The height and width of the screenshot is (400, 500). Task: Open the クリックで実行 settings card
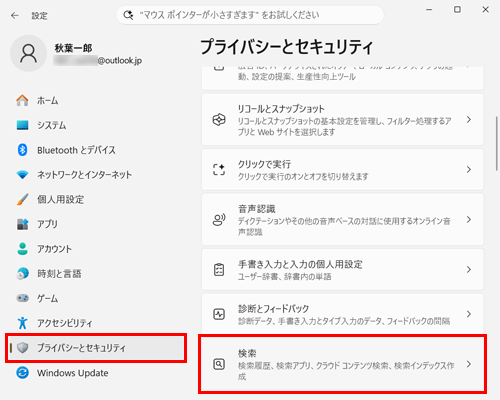(x=343, y=169)
